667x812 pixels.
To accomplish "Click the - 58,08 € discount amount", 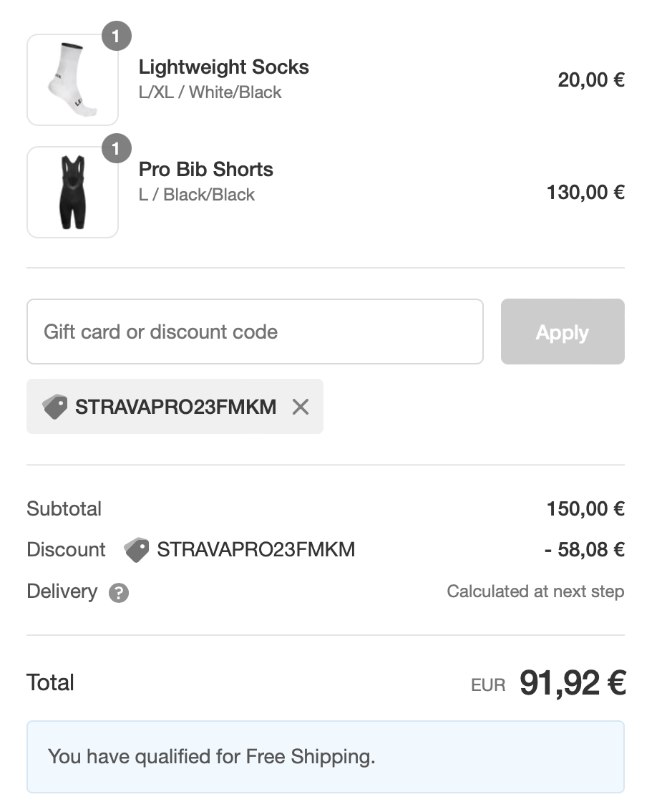I will [x=584, y=550].
